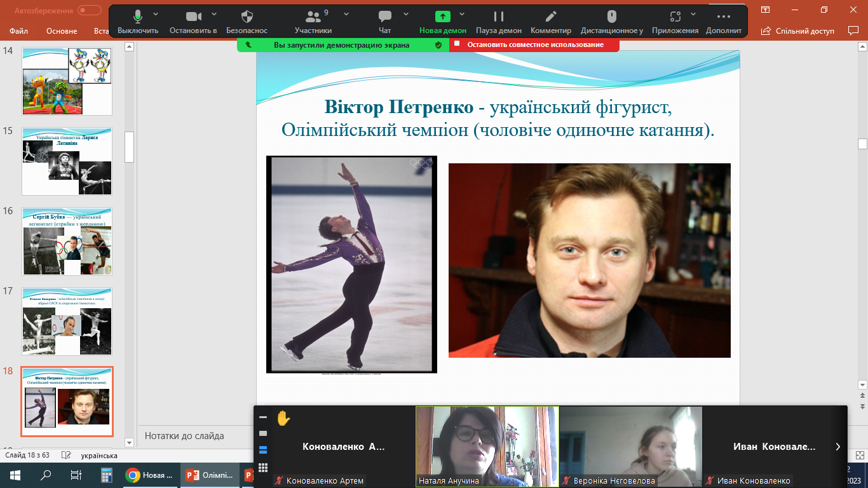Expand microphone options arrow
The height and width of the screenshot is (488, 868).
[x=156, y=13]
